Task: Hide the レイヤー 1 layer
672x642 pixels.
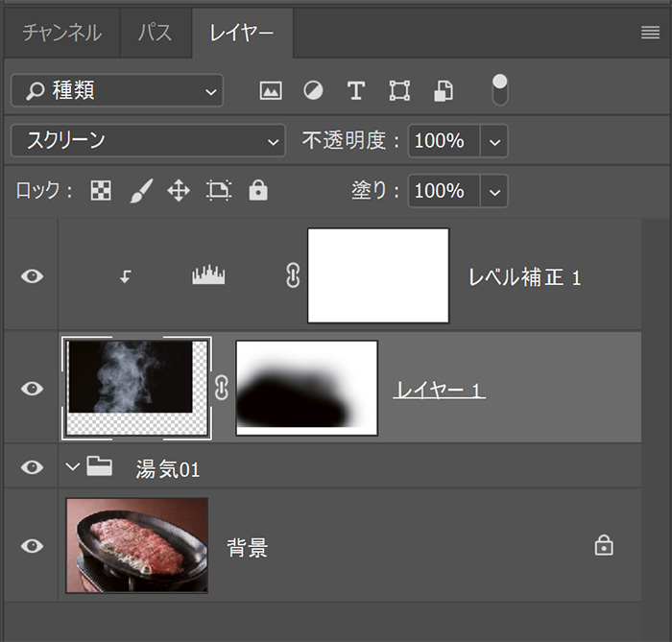Action: coord(33,388)
